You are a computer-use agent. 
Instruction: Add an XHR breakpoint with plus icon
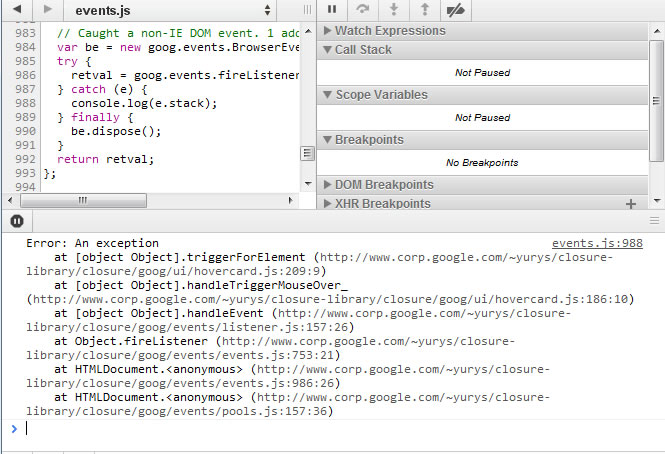(x=630, y=203)
